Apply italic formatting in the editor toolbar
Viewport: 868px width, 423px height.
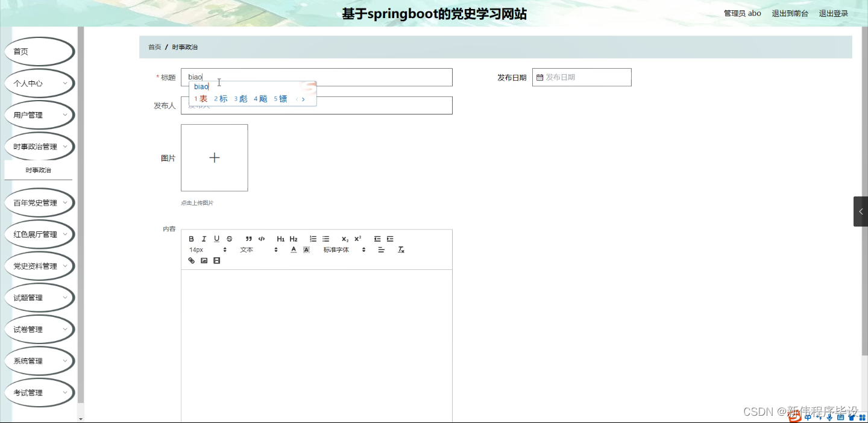point(204,238)
